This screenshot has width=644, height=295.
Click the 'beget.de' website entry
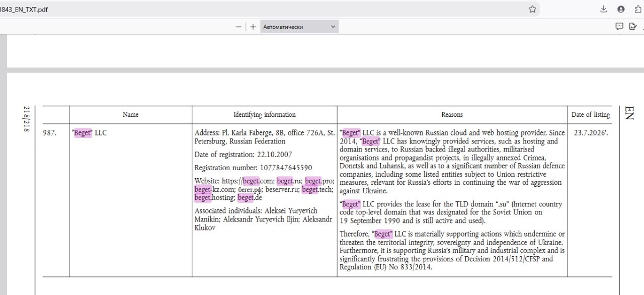[x=250, y=198]
